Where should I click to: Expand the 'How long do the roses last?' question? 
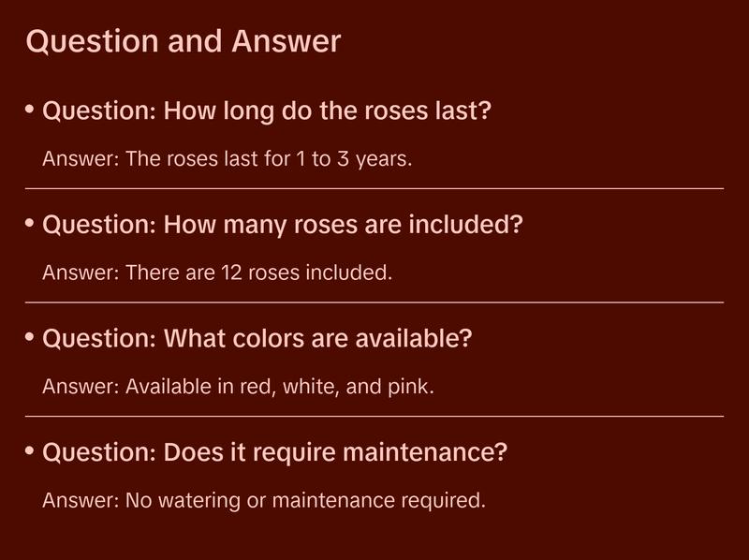point(267,111)
